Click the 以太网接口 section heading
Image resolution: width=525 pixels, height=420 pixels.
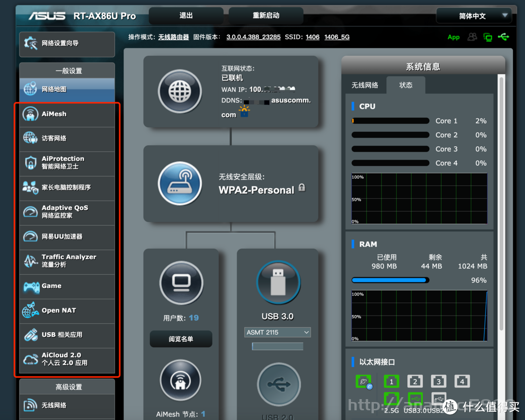click(377, 362)
